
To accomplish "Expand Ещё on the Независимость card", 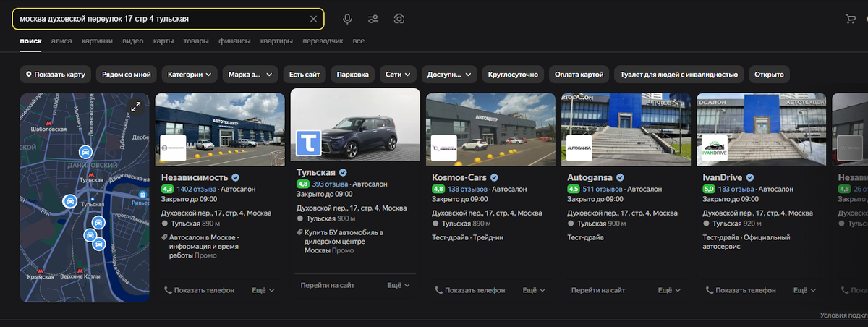I will [x=263, y=290].
